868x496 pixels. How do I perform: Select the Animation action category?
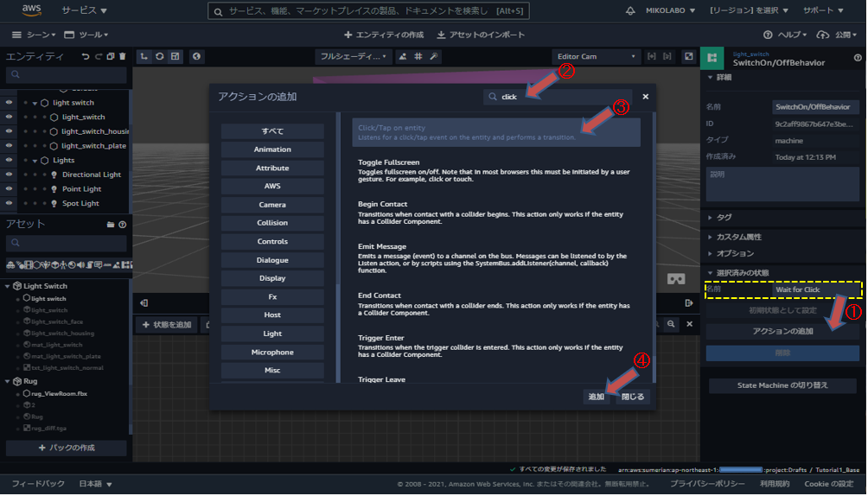pos(272,149)
